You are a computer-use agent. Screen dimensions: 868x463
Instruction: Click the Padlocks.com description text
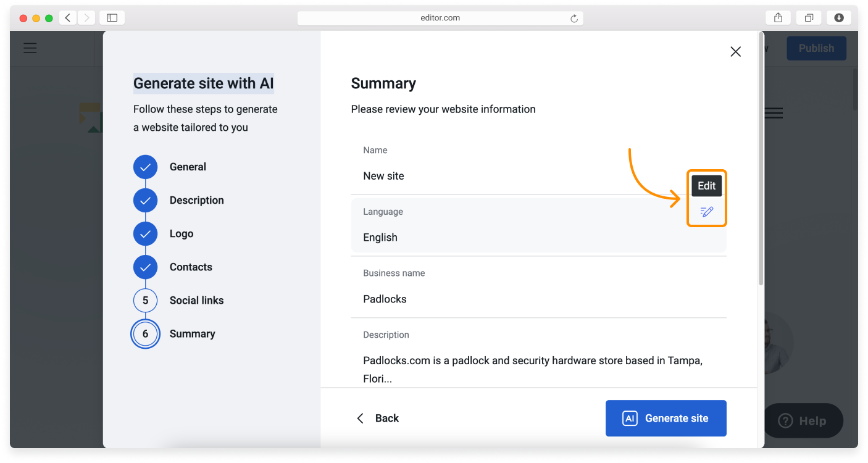point(533,369)
